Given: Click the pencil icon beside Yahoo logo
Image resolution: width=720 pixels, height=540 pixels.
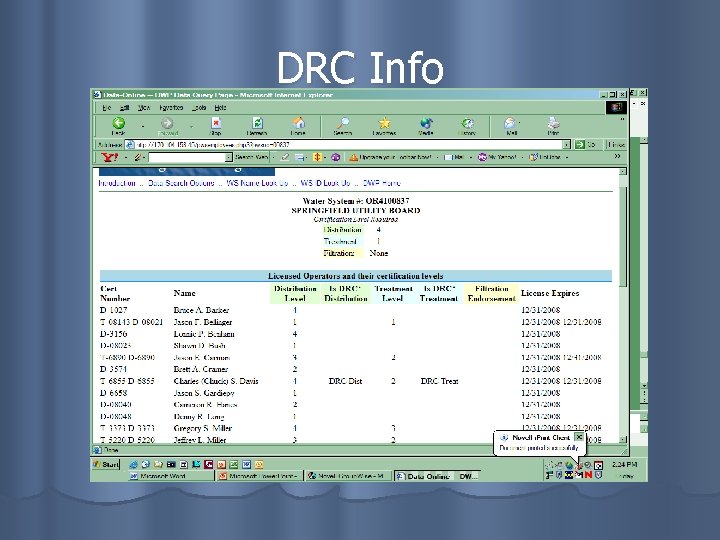Looking at the screenshot, I should pos(137,157).
